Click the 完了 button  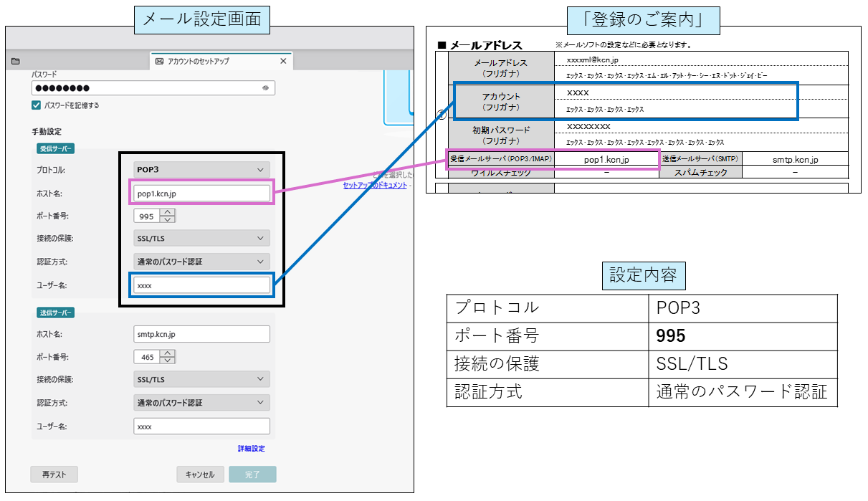(x=252, y=474)
